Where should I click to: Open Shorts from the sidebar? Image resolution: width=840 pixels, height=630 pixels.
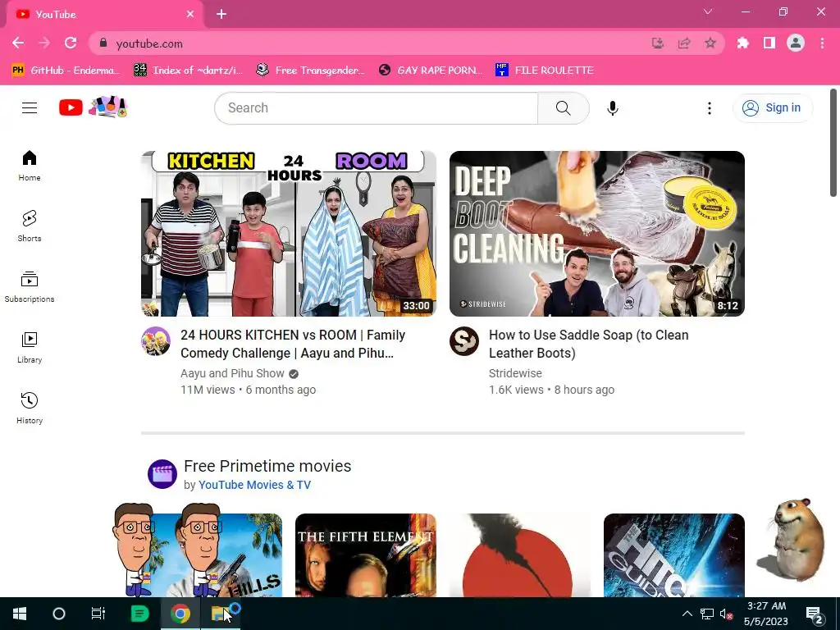point(30,226)
